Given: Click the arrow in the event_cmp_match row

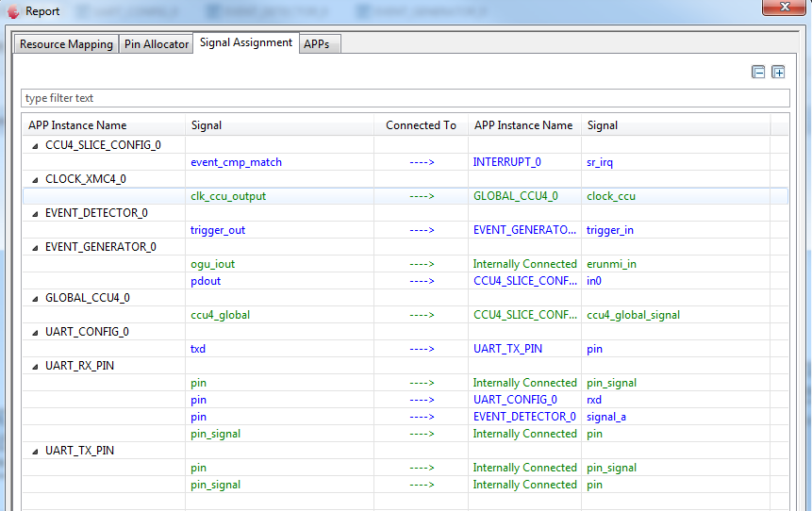Looking at the screenshot, I should (x=422, y=162).
